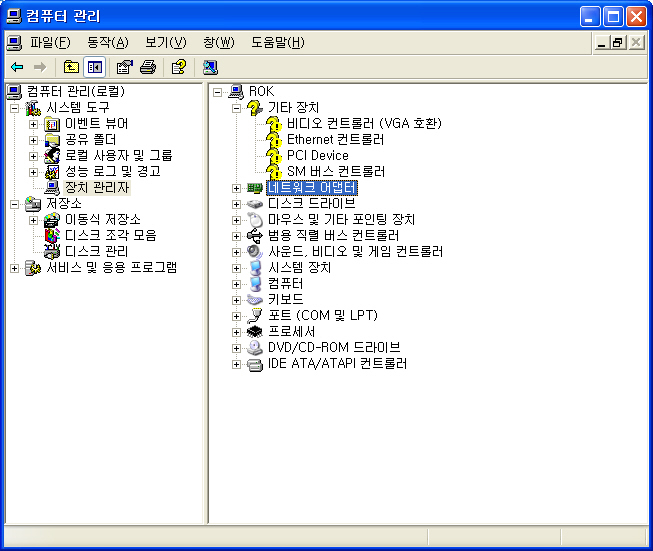Click the port connector icon beside 포트 (COM 및 LPT)
The width and height of the screenshot is (653, 551).
255,316
